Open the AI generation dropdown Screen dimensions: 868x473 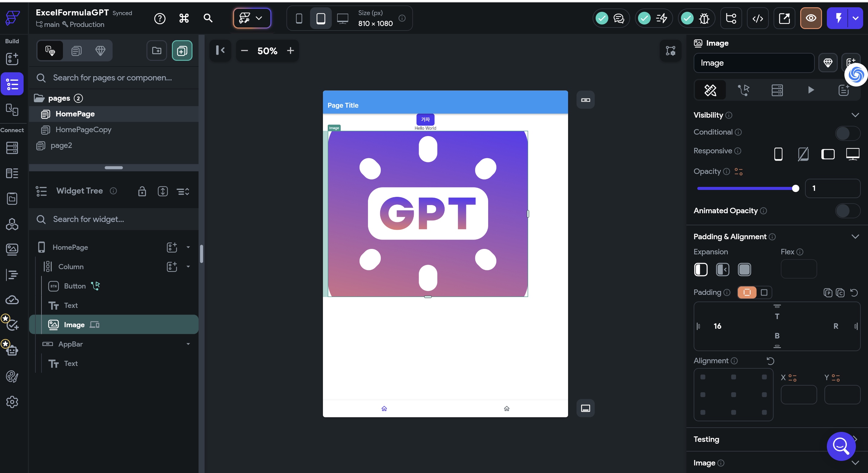pyautogui.click(x=252, y=18)
